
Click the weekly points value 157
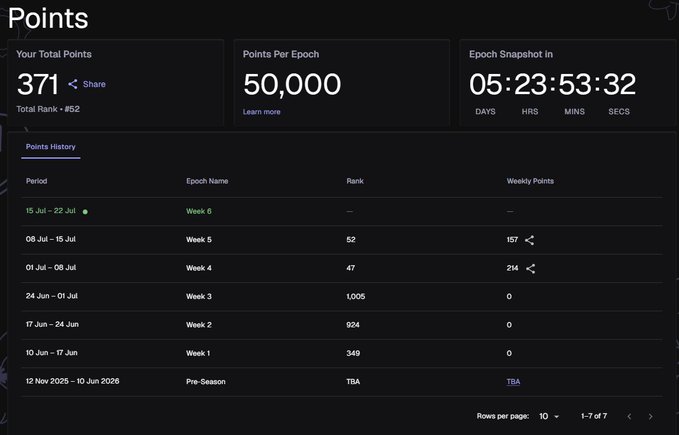tap(512, 240)
